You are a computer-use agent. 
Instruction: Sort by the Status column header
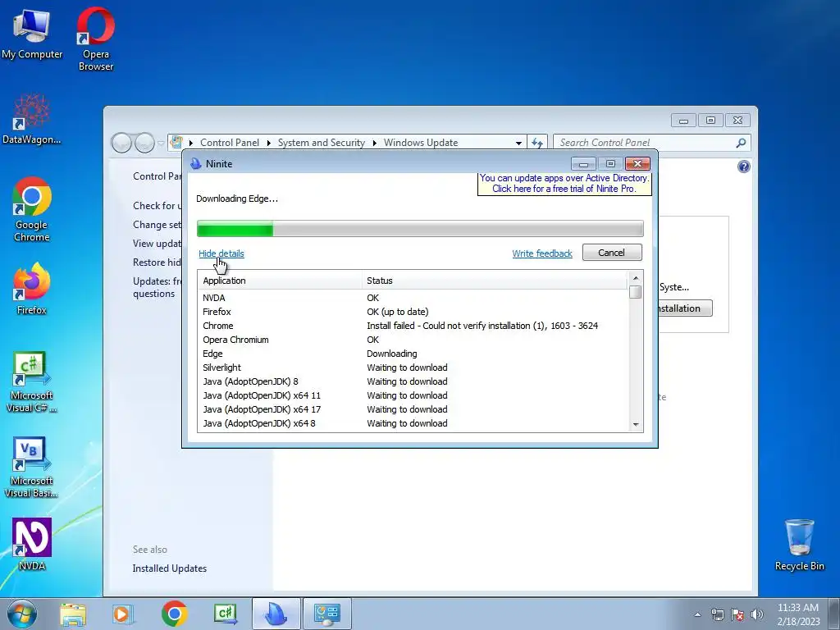tap(494, 281)
